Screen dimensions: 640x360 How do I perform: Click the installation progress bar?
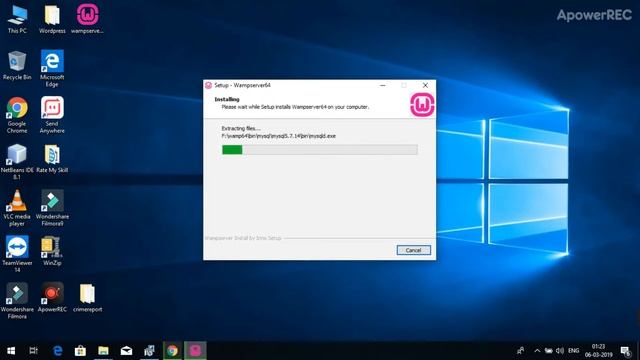click(320, 150)
